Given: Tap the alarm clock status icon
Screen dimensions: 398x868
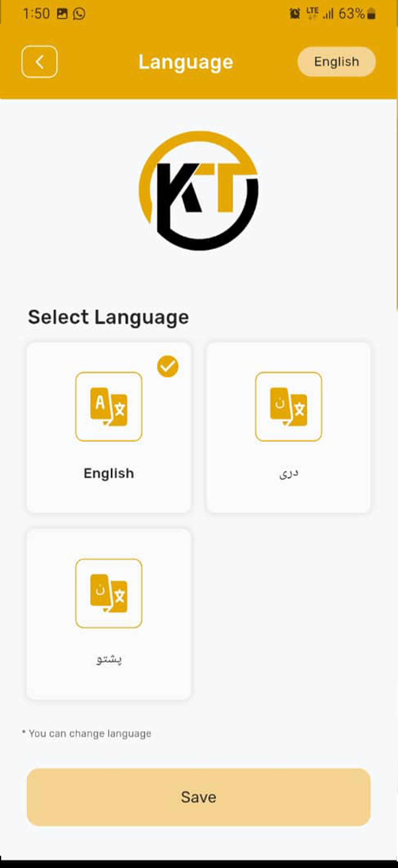Looking at the screenshot, I should (x=295, y=14).
